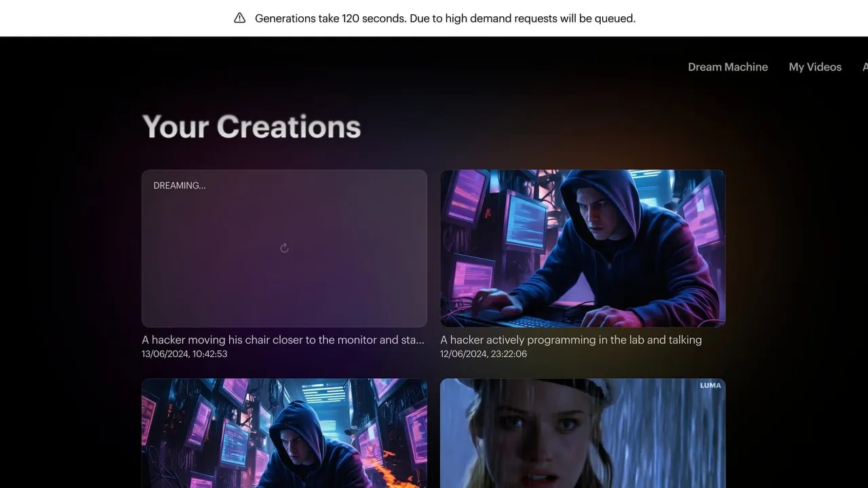868x488 pixels.
Task: Click the caption "A hacker moving his chair closer to the monitor"
Action: [283, 340]
